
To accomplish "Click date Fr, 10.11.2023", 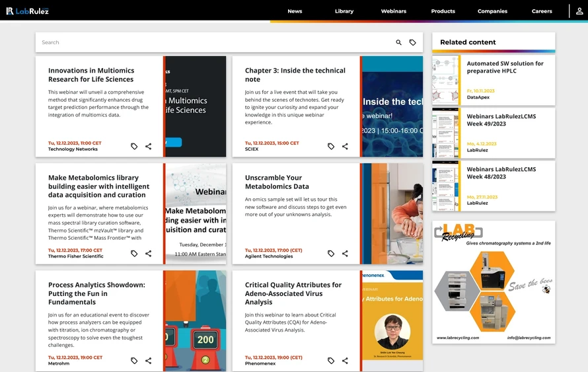I will 480,91.
